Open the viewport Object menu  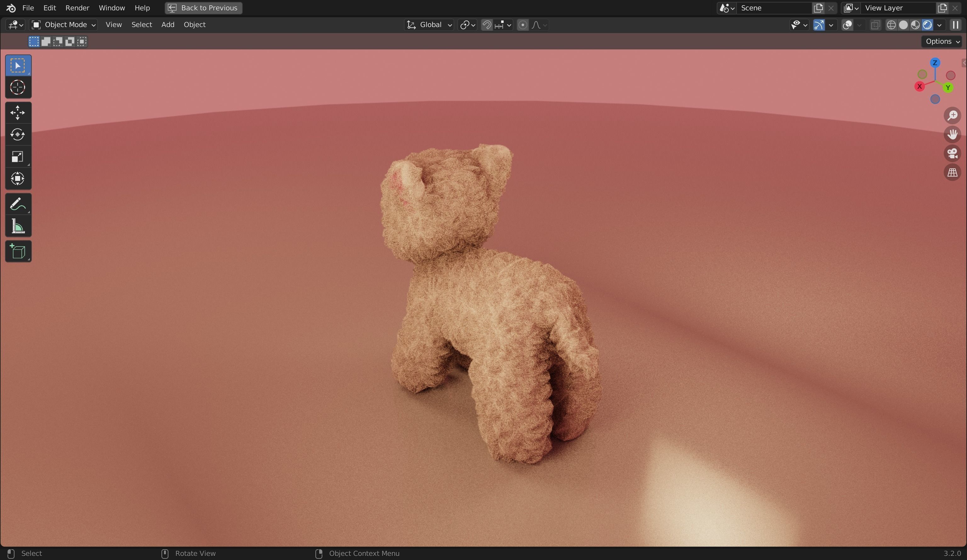[x=195, y=25]
